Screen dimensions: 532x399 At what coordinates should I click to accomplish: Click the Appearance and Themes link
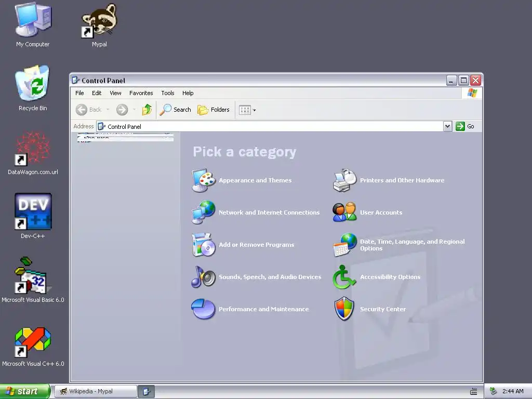[255, 180]
